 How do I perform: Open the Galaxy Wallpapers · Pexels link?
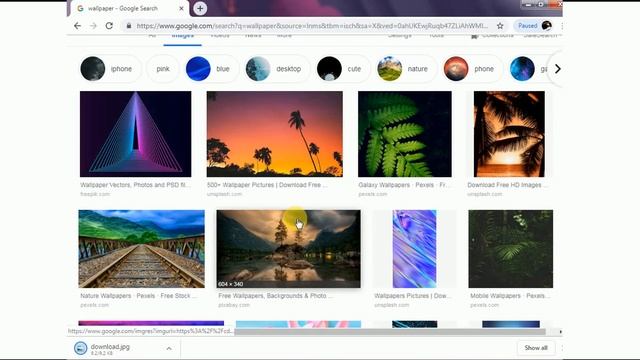404,185
